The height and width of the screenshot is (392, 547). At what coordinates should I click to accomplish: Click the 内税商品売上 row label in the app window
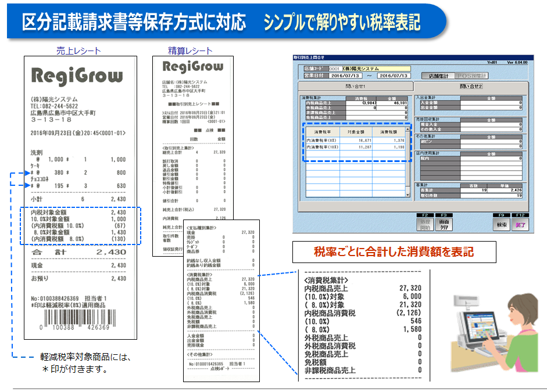click(326, 103)
